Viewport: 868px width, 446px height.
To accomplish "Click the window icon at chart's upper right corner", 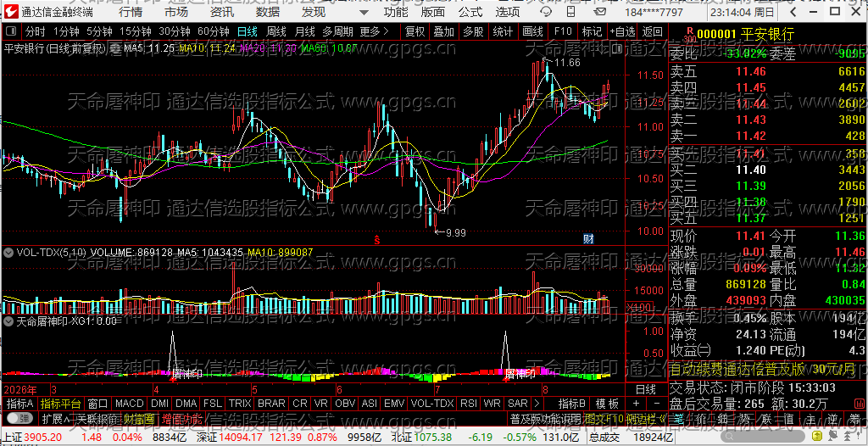I will pyautogui.click(x=617, y=49).
